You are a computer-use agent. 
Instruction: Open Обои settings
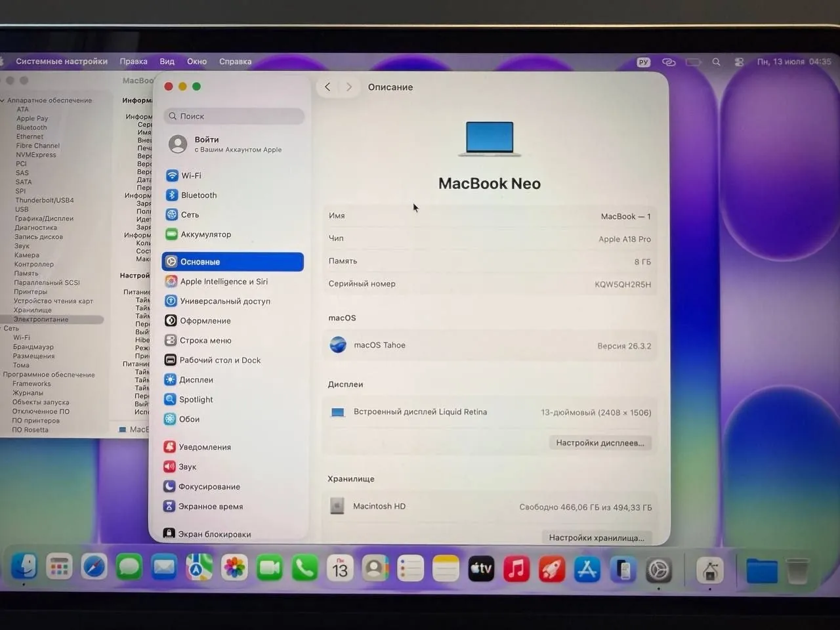[x=233, y=419]
